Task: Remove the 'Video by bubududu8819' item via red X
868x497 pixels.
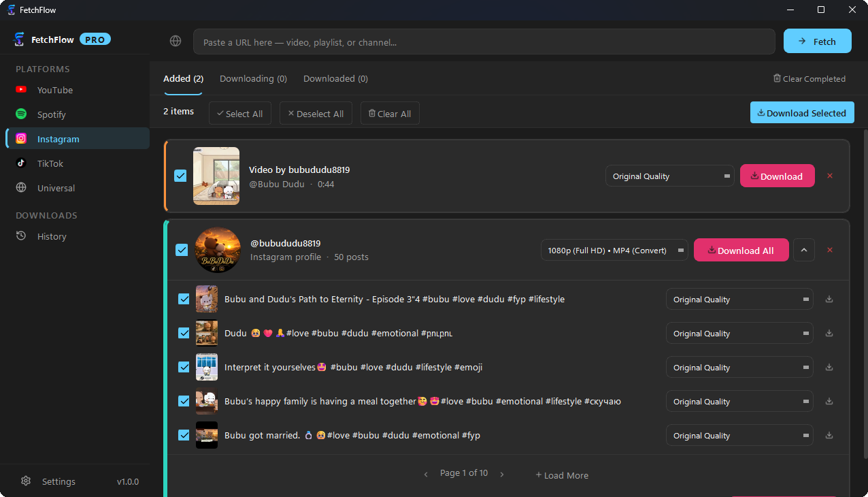Action: coord(830,176)
